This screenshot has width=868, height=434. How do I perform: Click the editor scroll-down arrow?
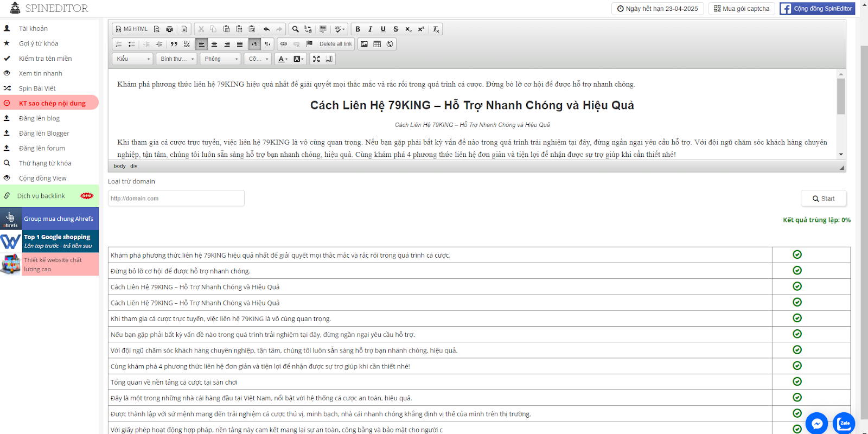[841, 155]
